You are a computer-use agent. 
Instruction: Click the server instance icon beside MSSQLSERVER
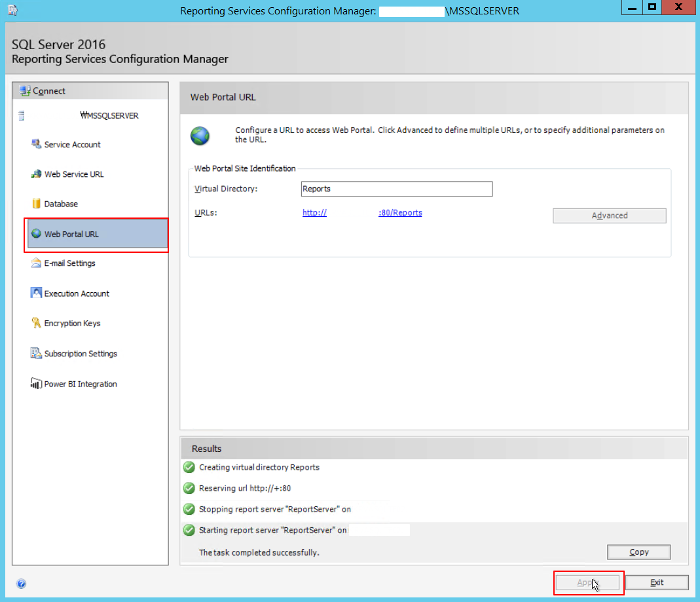point(21,116)
